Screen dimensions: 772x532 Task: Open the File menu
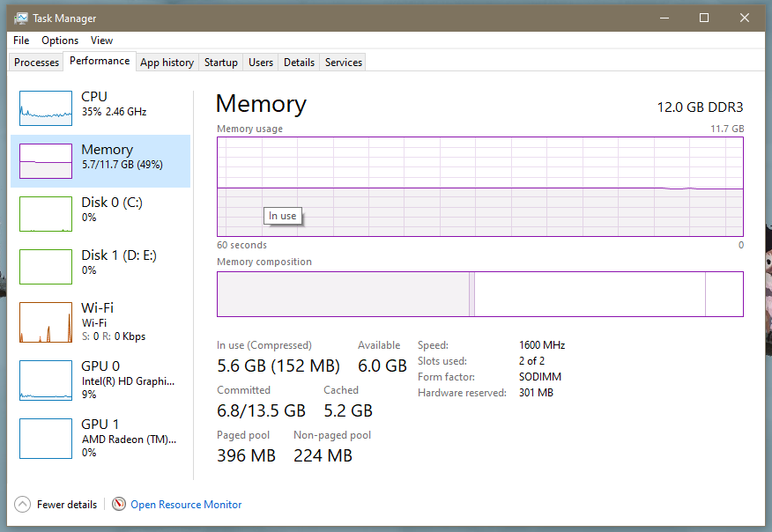pyautogui.click(x=20, y=40)
